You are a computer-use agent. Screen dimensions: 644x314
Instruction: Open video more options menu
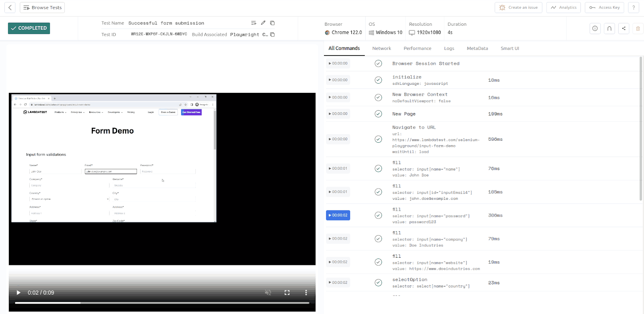pyautogui.click(x=306, y=293)
